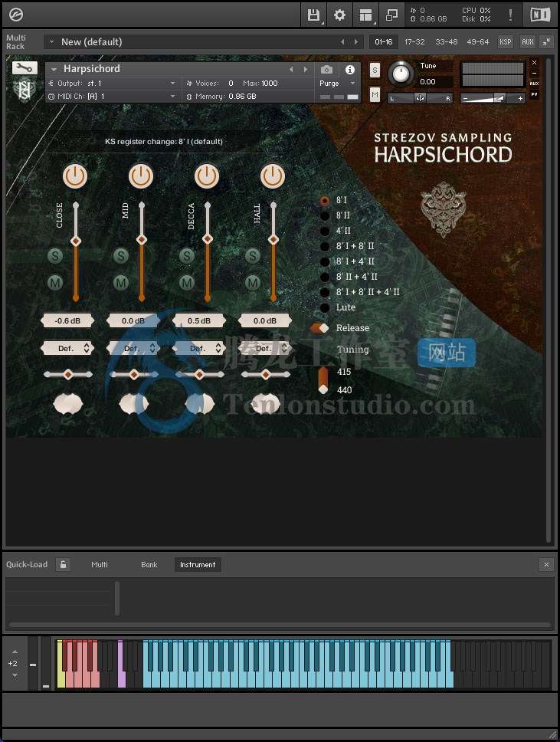Screen dimensions: 560x742
Task: Toggle the CLOSE mic power button
Action: click(75, 176)
